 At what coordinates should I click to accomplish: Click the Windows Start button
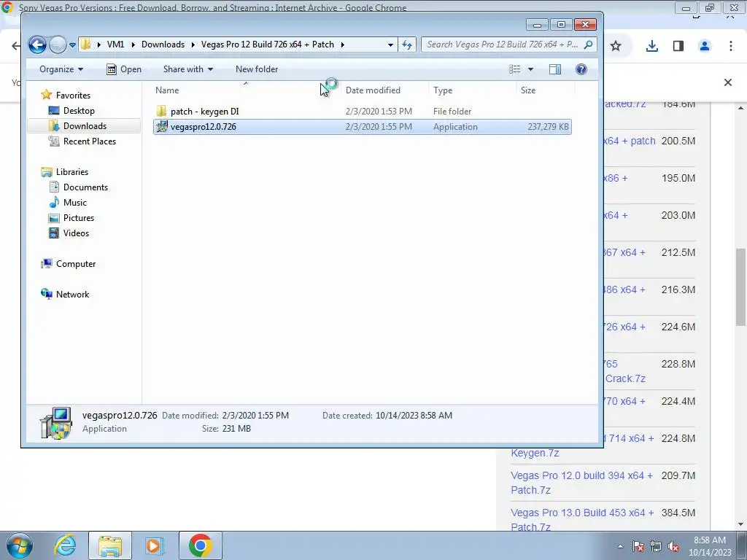20,545
